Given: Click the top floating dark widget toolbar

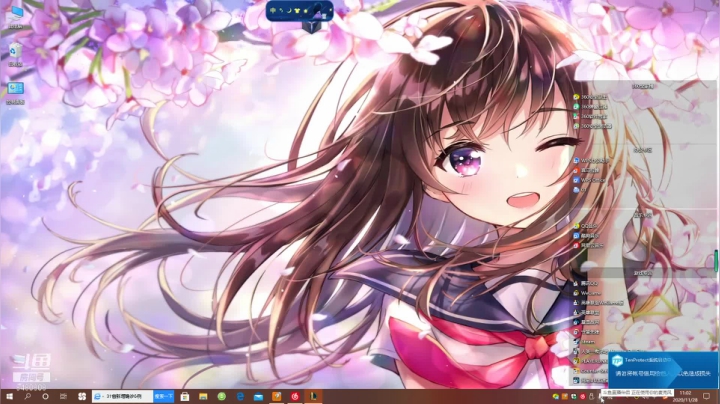Looking at the screenshot, I should point(299,11).
